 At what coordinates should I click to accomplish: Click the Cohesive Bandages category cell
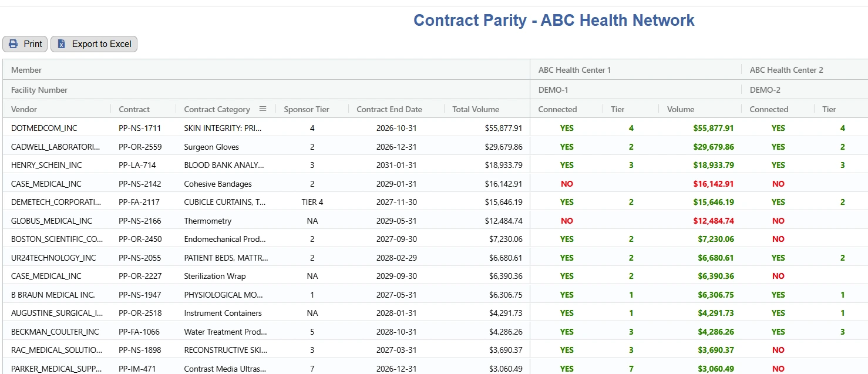(218, 184)
